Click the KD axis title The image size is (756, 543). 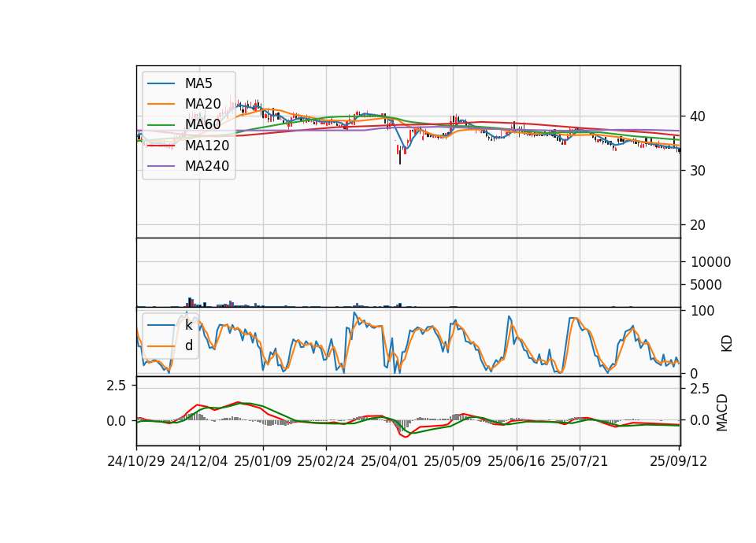coord(727,344)
